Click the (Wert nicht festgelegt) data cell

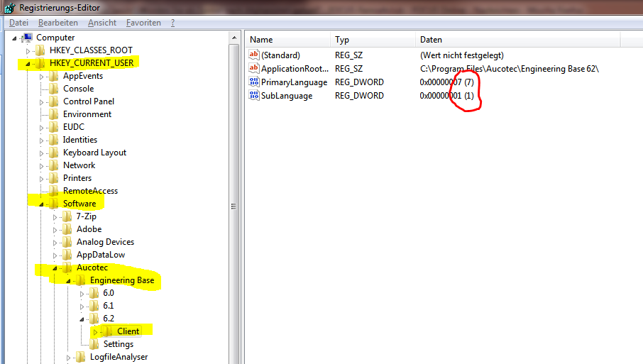(462, 55)
